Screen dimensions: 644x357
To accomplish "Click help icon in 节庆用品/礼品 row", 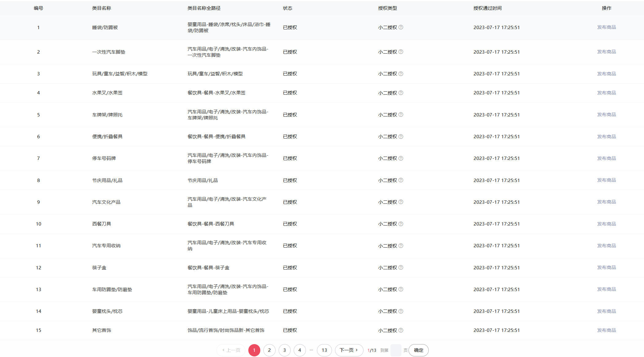I will pos(401,180).
